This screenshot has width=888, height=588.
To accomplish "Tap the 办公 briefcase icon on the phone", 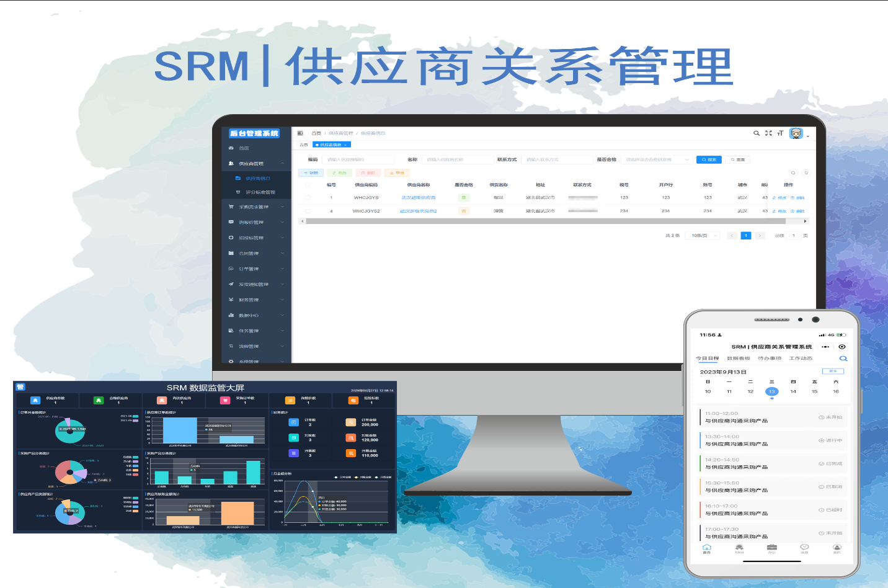I will point(772,549).
